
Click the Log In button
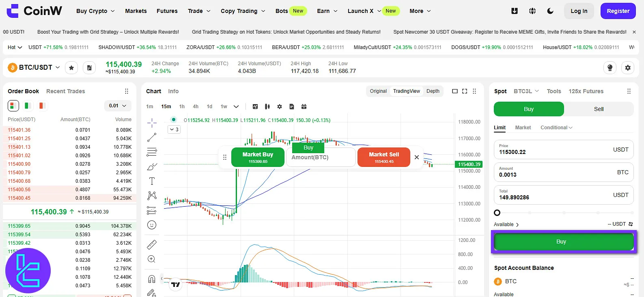coord(579,11)
